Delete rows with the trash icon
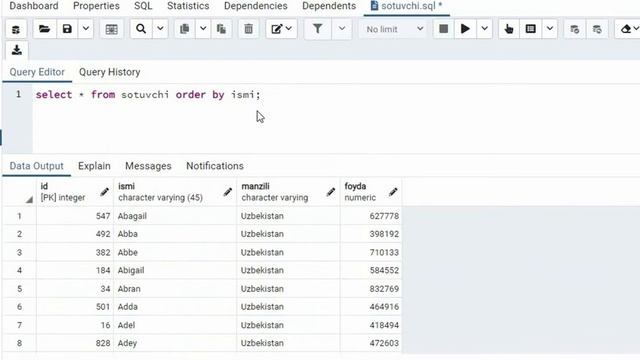This screenshot has width=640, height=360. pyautogui.click(x=248, y=29)
